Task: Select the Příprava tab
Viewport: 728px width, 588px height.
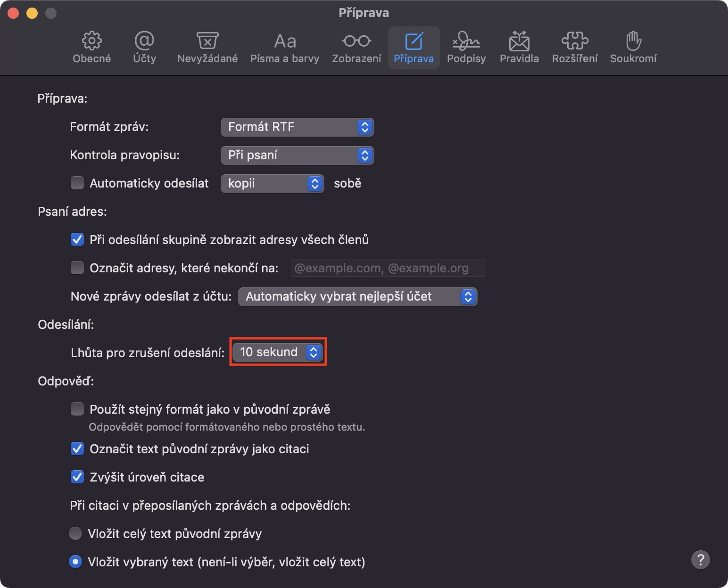Action: [x=414, y=48]
